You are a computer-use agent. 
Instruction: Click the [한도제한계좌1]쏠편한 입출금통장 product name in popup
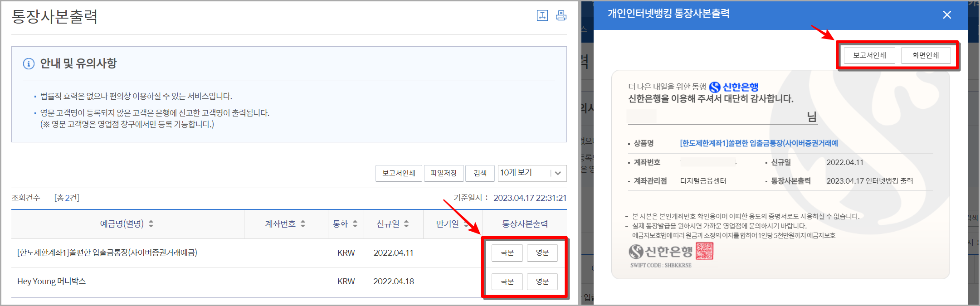[759, 143]
